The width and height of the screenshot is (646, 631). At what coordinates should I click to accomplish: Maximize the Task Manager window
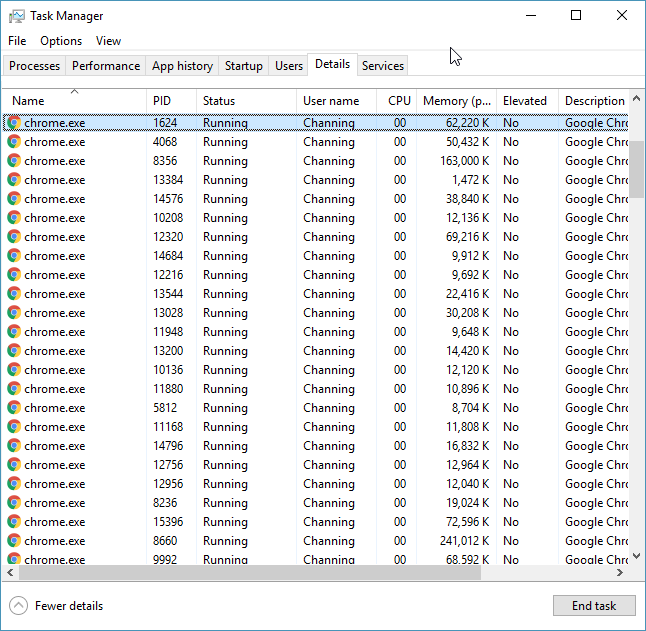pos(576,16)
